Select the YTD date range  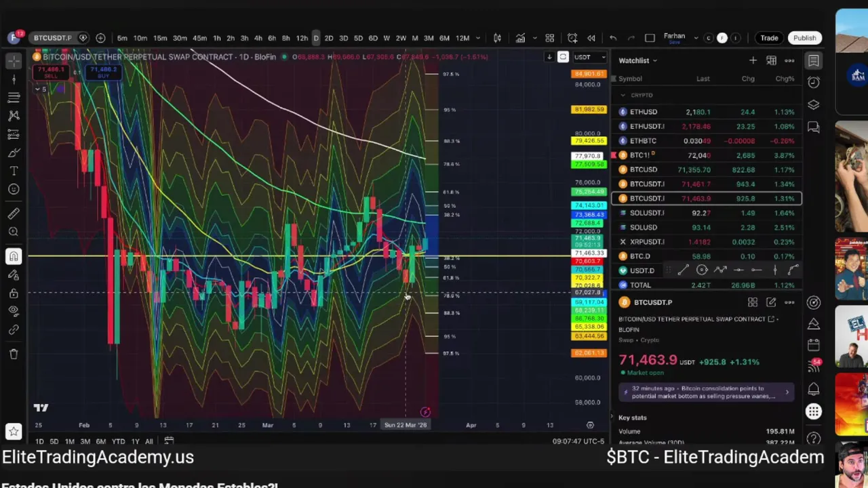pyautogui.click(x=118, y=441)
